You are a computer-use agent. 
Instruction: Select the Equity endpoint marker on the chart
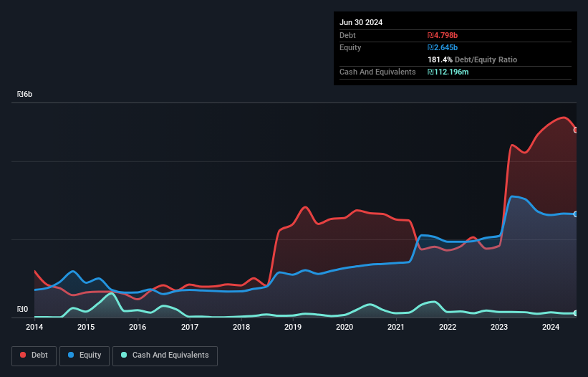(x=576, y=214)
